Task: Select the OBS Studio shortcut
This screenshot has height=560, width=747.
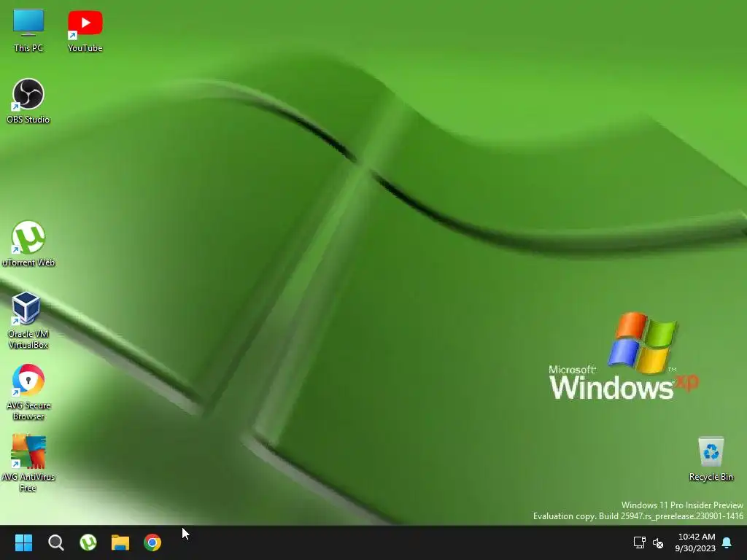Action: pyautogui.click(x=28, y=101)
